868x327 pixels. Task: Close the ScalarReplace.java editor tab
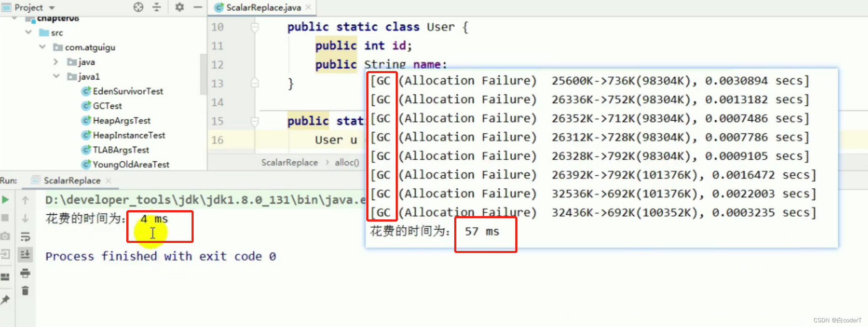tap(309, 7)
